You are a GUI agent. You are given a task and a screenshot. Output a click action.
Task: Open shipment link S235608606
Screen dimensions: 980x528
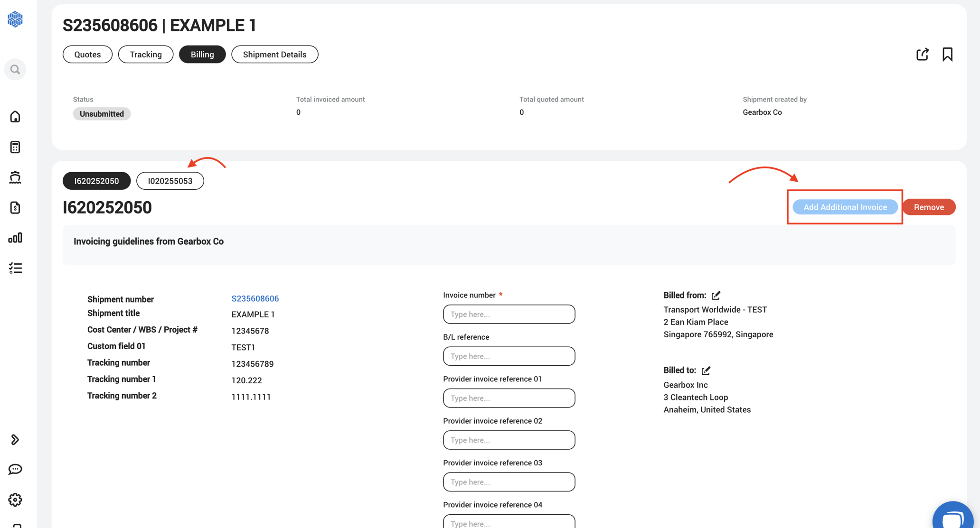click(x=255, y=298)
